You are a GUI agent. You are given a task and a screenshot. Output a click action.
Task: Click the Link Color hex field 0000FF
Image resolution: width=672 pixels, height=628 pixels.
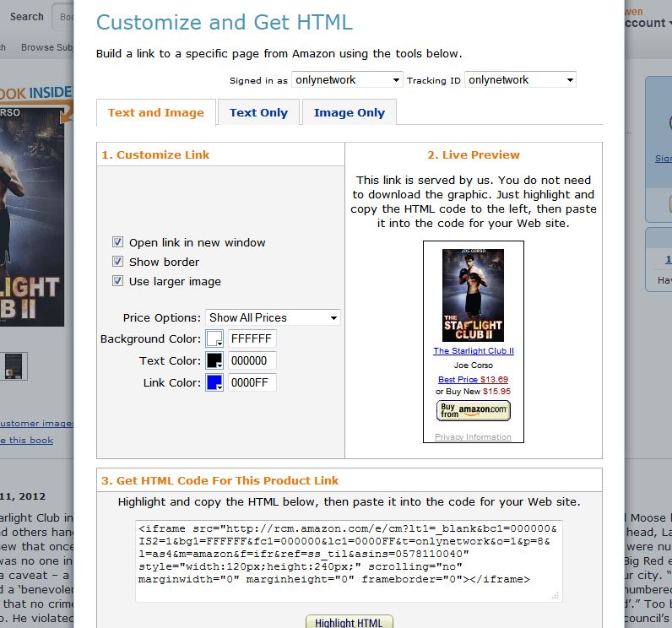[252, 382]
